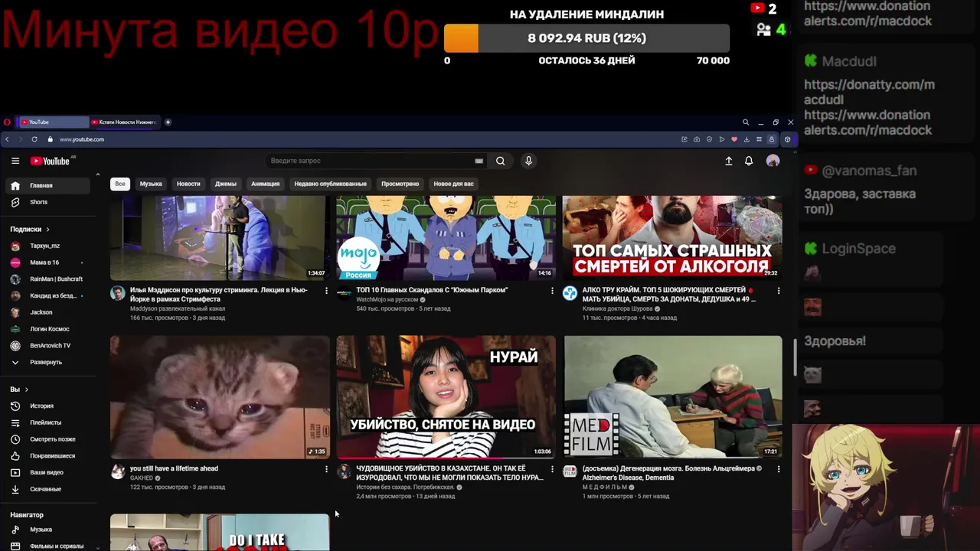980x551 pixels.
Task: Open RainMan | Bushcraft subscription
Action: point(47,279)
